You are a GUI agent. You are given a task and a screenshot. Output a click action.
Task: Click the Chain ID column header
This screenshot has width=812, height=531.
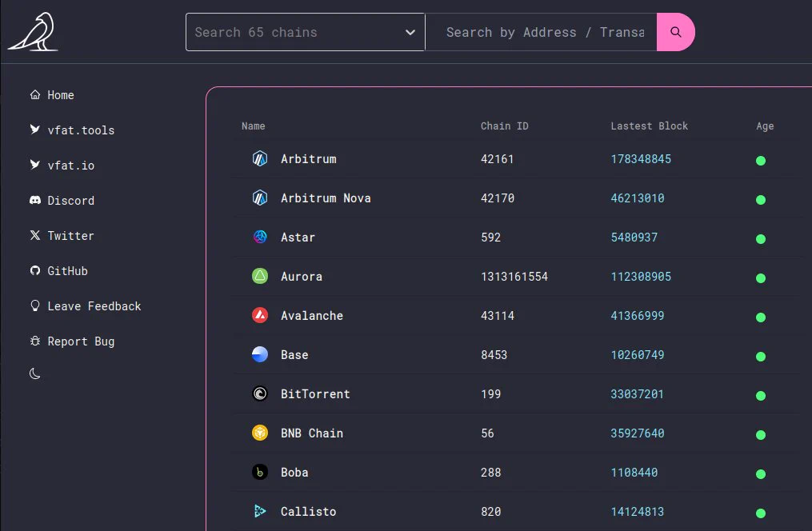[504, 126]
